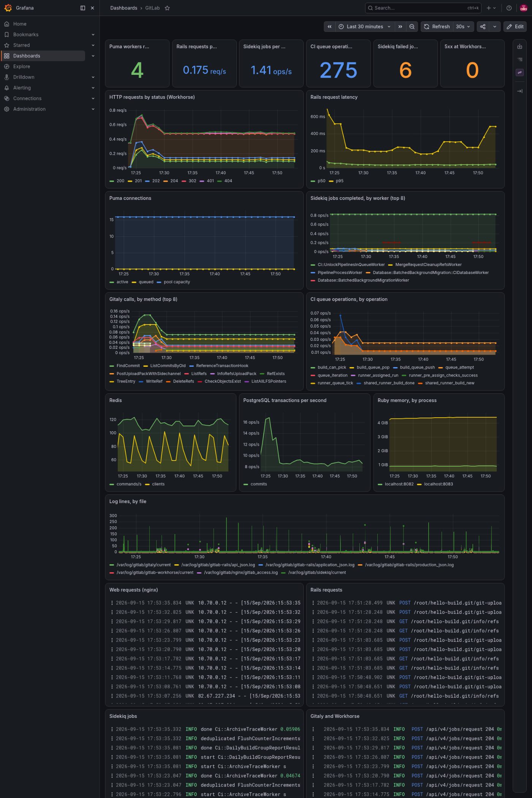Star the GitLab dashboard
This screenshot has width=532, height=798.
pyautogui.click(x=167, y=8)
